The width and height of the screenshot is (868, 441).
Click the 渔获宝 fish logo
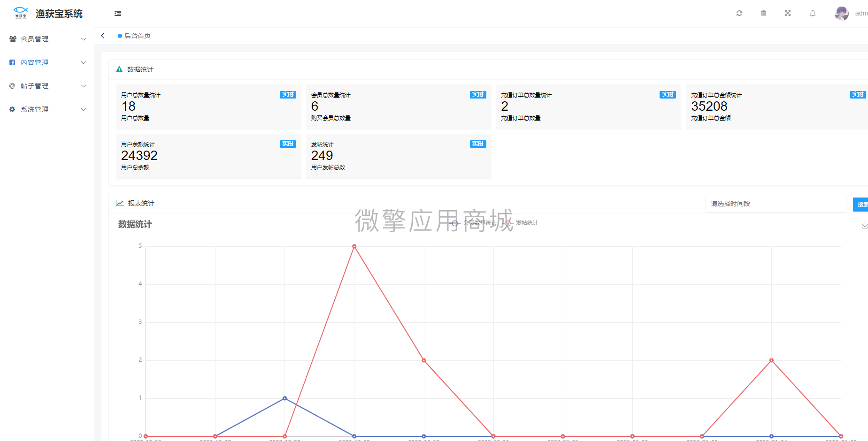(21, 13)
